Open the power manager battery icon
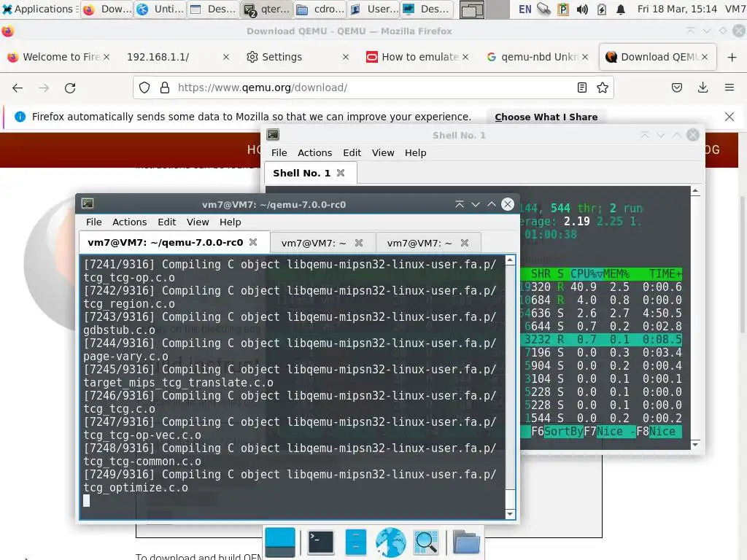Viewport: 747px width, 560px height. click(602, 9)
